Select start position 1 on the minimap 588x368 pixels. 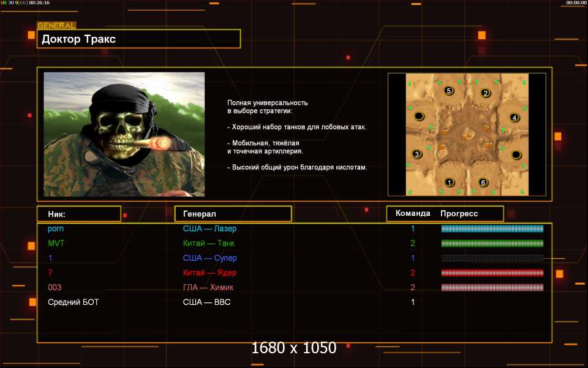(449, 183)
